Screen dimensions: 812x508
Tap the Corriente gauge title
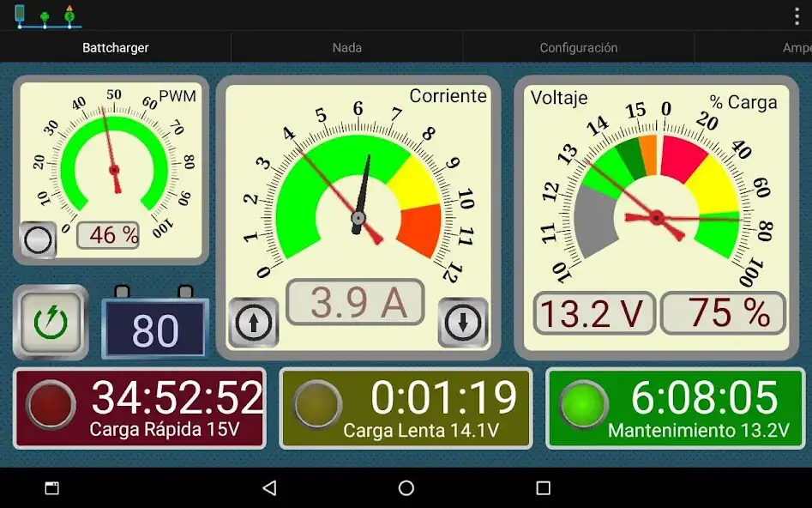448,96
